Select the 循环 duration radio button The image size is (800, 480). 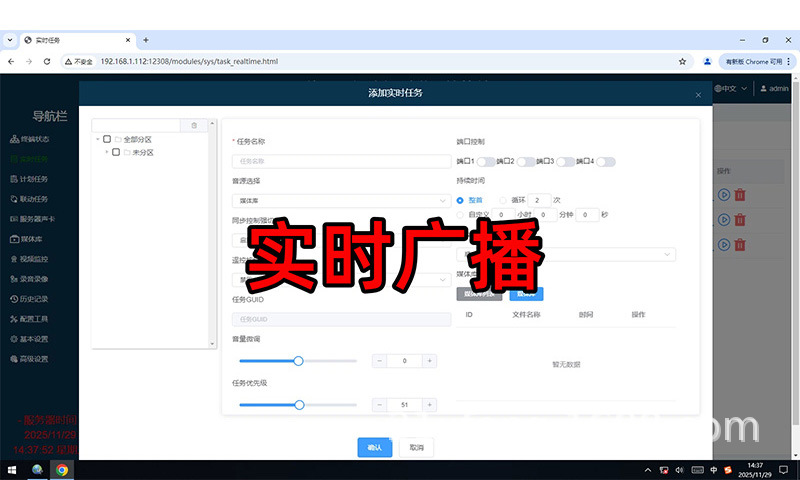coord(503,200)
